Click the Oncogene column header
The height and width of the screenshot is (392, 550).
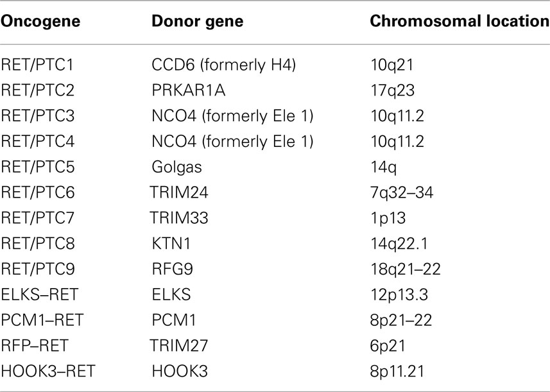pos(40,21)
